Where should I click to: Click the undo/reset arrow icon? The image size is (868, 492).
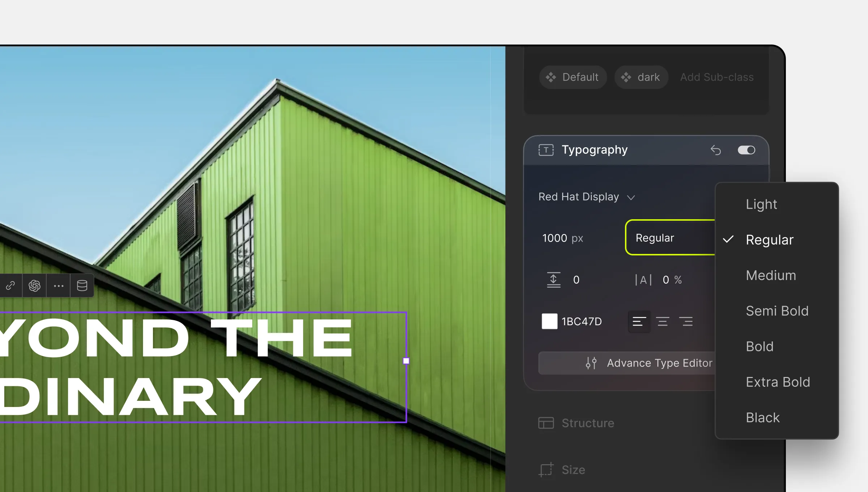click(716, 150)
